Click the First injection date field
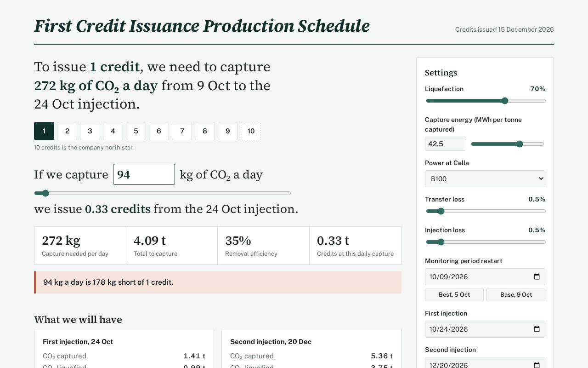 coord(485,329)
